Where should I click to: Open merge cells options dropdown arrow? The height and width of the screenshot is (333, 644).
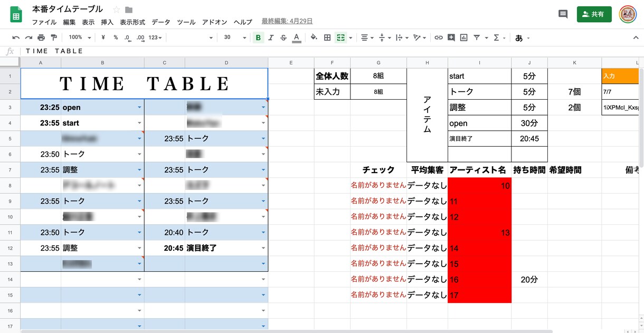[x=351, y=38]
